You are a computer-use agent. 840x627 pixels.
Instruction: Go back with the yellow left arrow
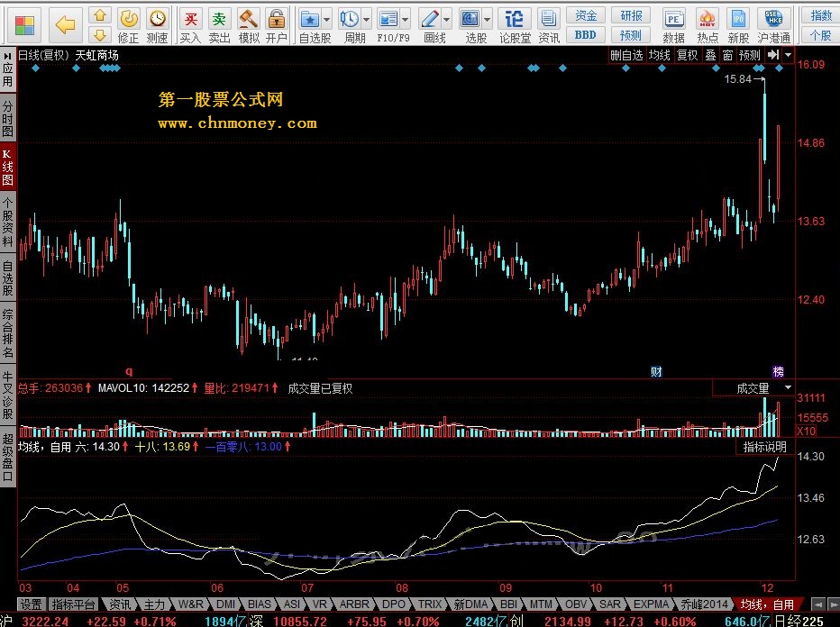pyautogui.click(x=66, y=24)
